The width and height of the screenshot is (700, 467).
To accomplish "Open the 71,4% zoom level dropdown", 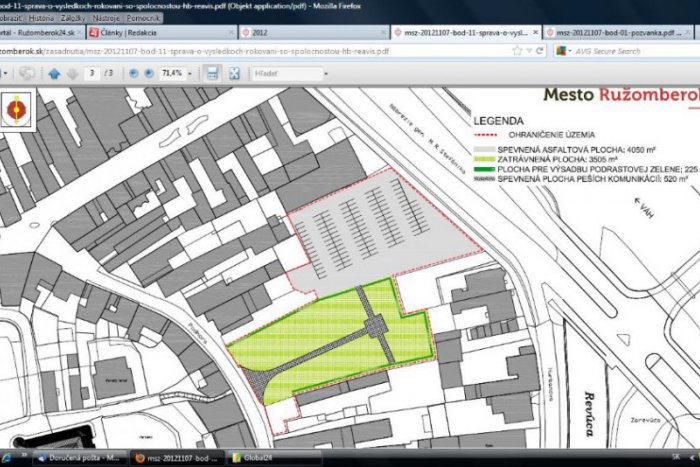I will click(x=190, y=73).
